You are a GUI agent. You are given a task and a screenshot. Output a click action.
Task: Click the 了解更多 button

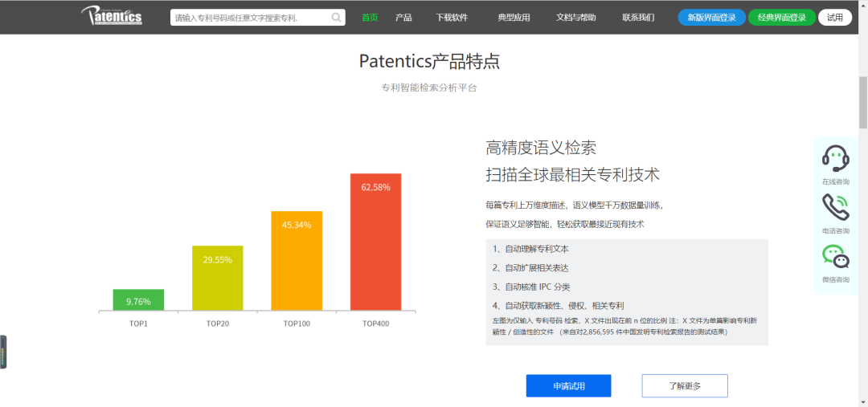[685, 386]
